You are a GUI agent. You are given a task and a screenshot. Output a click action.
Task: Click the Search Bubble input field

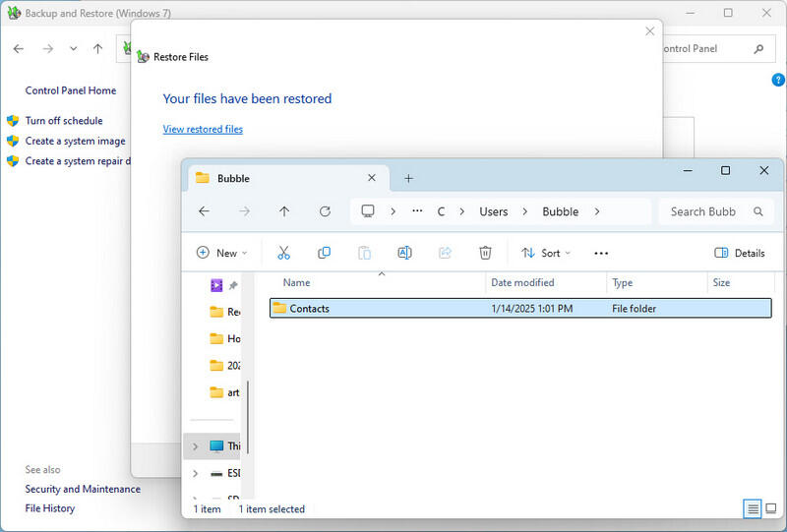[702, 211]
